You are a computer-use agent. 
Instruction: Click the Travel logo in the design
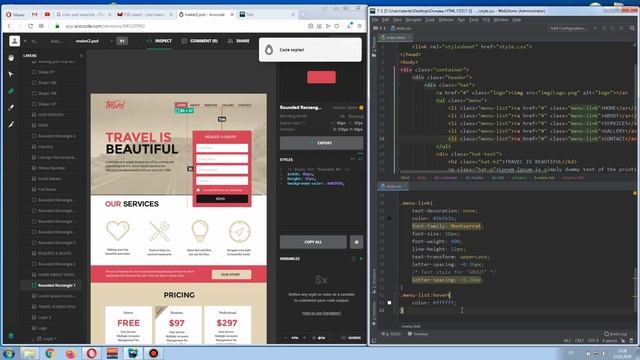(x=115, y=105)
